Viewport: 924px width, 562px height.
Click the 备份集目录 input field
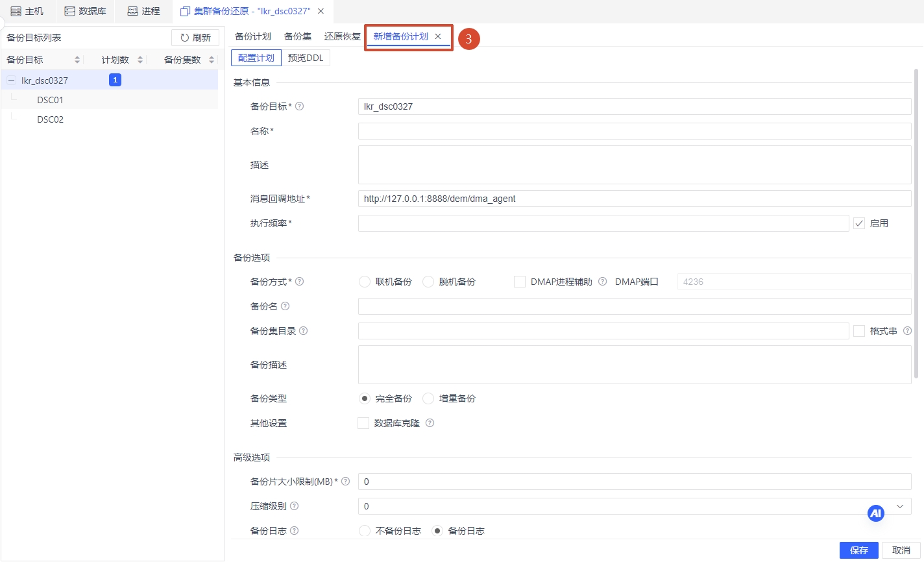coord(603,331)
